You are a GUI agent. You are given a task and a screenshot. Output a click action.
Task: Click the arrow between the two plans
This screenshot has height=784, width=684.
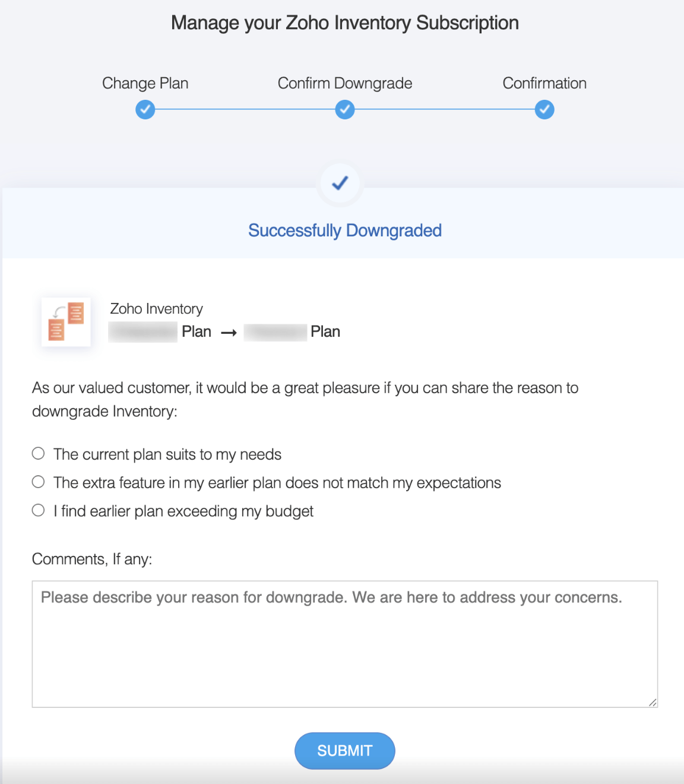click(229, 333)
